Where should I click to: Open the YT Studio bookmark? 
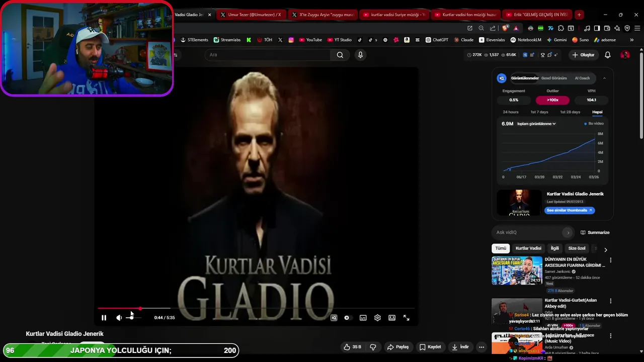click(340, 40)
